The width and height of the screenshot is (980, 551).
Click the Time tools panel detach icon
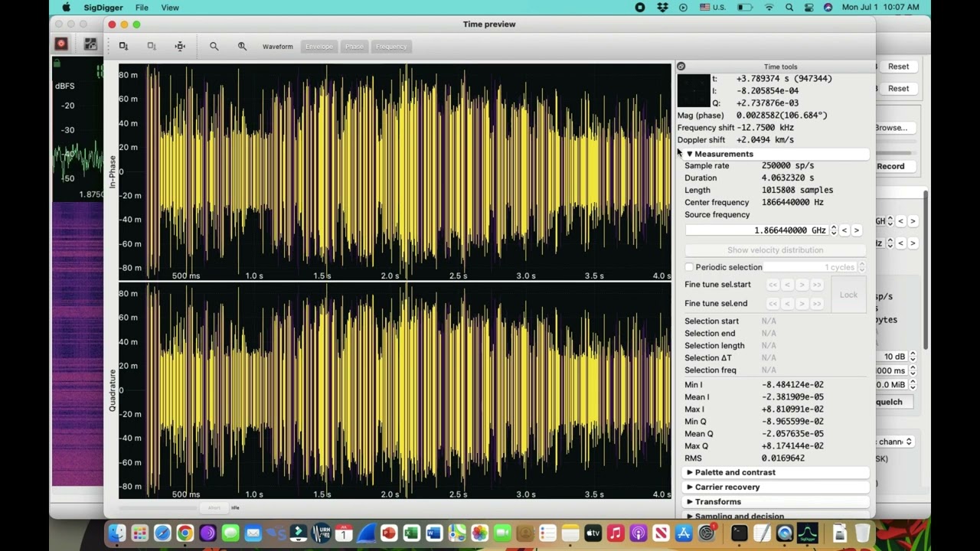(681, 67)
